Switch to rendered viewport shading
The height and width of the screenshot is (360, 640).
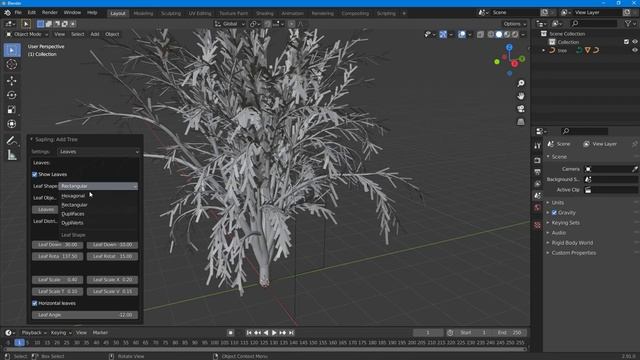[x=515, y=35]
